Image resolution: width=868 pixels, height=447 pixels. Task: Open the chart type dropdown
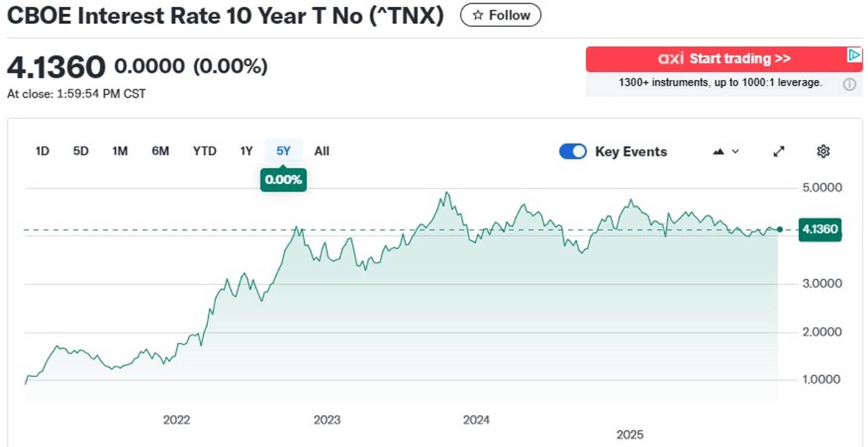726,151
